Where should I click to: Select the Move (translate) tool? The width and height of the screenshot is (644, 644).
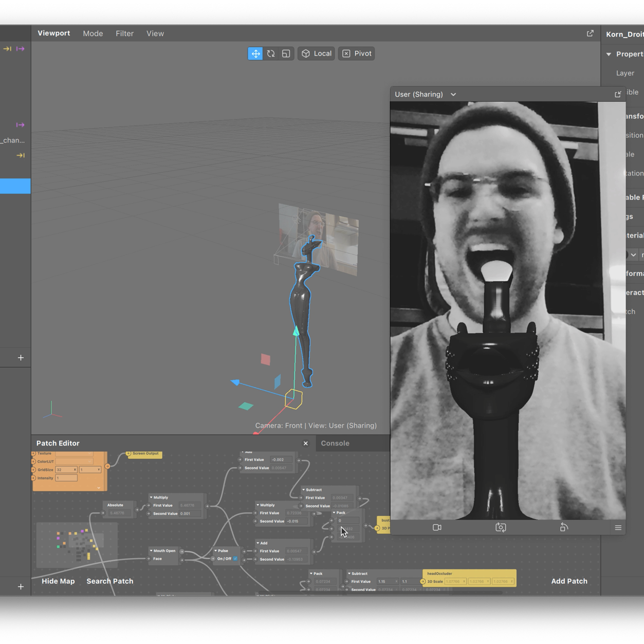pos(255,53)
